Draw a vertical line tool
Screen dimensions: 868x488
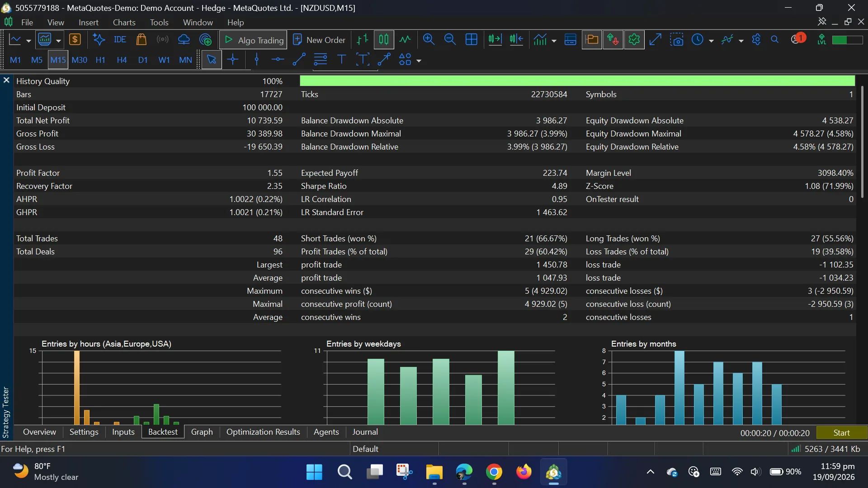pyautogui.click(x=256, y=60)
